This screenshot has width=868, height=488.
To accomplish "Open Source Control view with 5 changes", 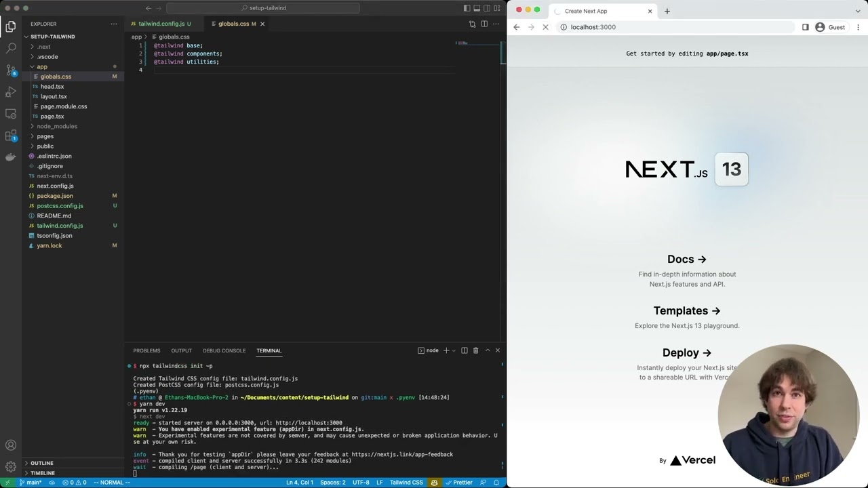I will [11, 70].
